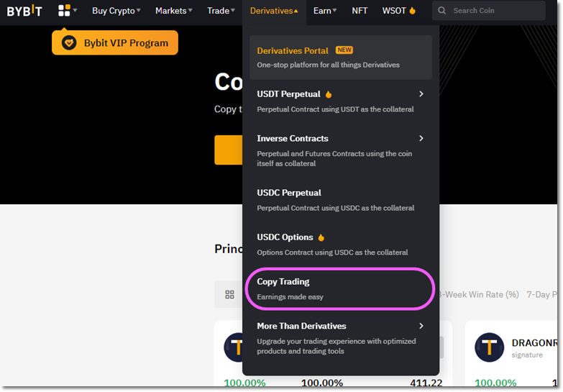Open the WSOT page

click(394, 11)
